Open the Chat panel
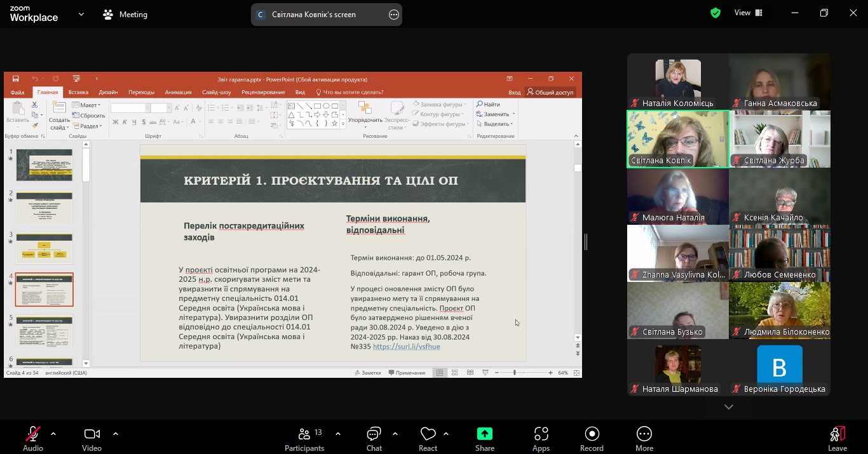This screenshot has width=868, height=454. (374, 434)
